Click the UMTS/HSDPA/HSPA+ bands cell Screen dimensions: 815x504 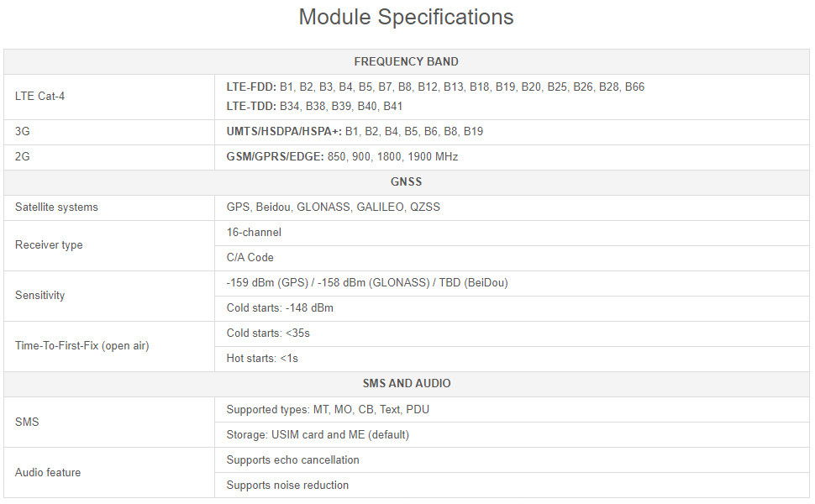point(355,132)
